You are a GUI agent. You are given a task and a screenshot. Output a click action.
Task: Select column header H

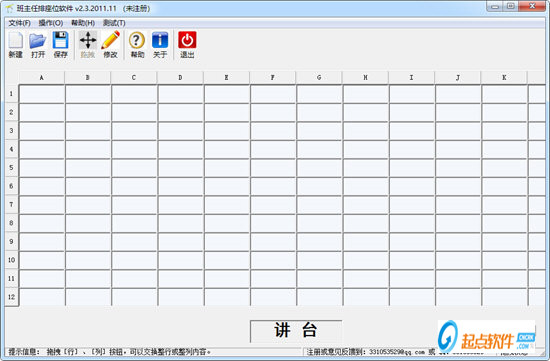(x=365, y=78)
